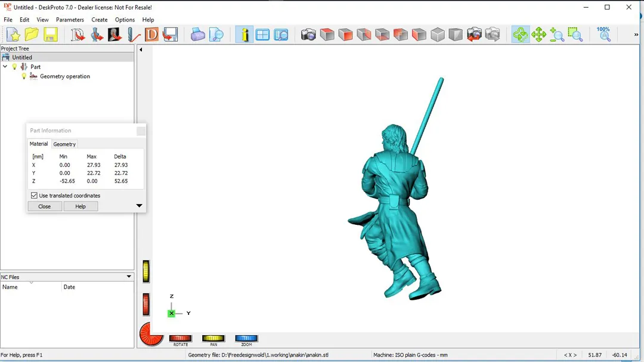
Task: Click the Load vector file icon
Action: pyautogui.click(x=77, y=35)
